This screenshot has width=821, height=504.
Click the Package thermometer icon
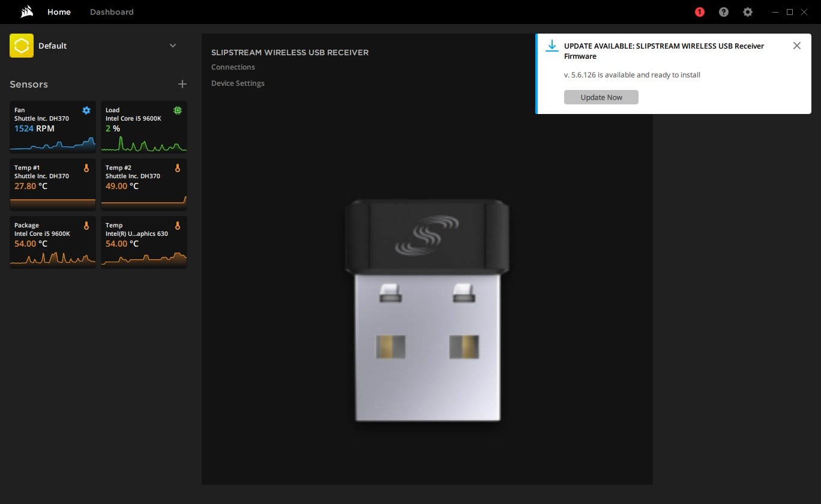pos(86,226)
